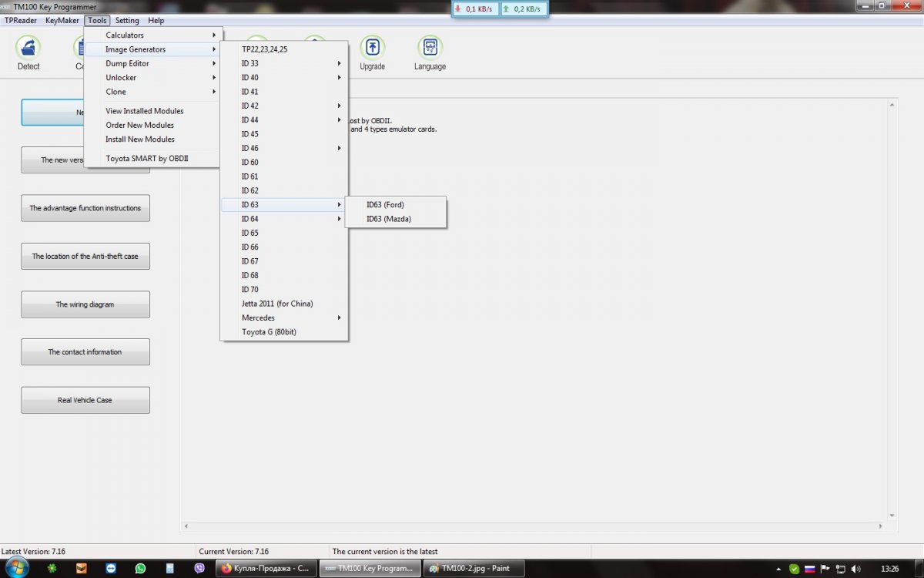Choose ID 68 image generator
The width and height of the screenshot is (924, 578).
click(x=284, y=275)
